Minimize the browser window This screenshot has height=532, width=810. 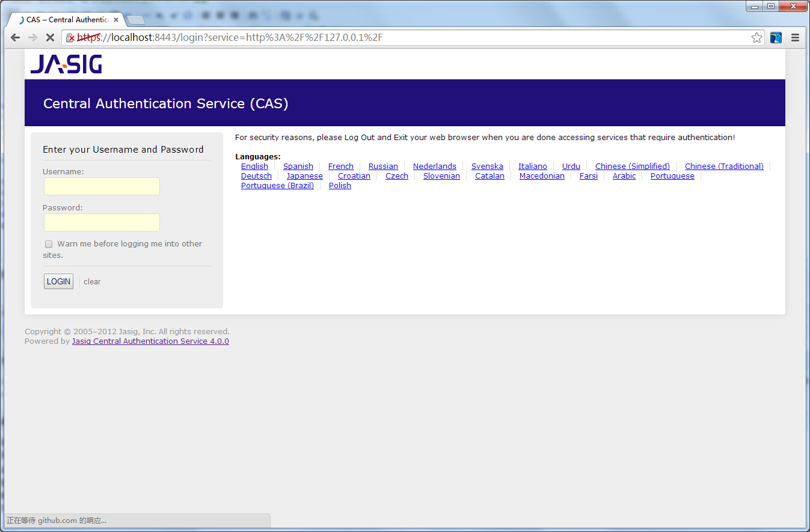[755, 7]
